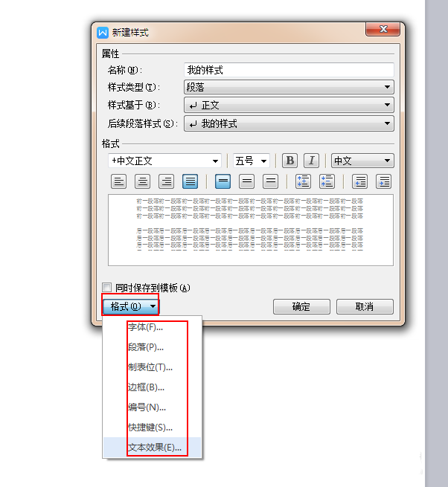The height and width of the screenshot is (487, 448).
Task: Click the 确定 button
Action: coord(301,306)
